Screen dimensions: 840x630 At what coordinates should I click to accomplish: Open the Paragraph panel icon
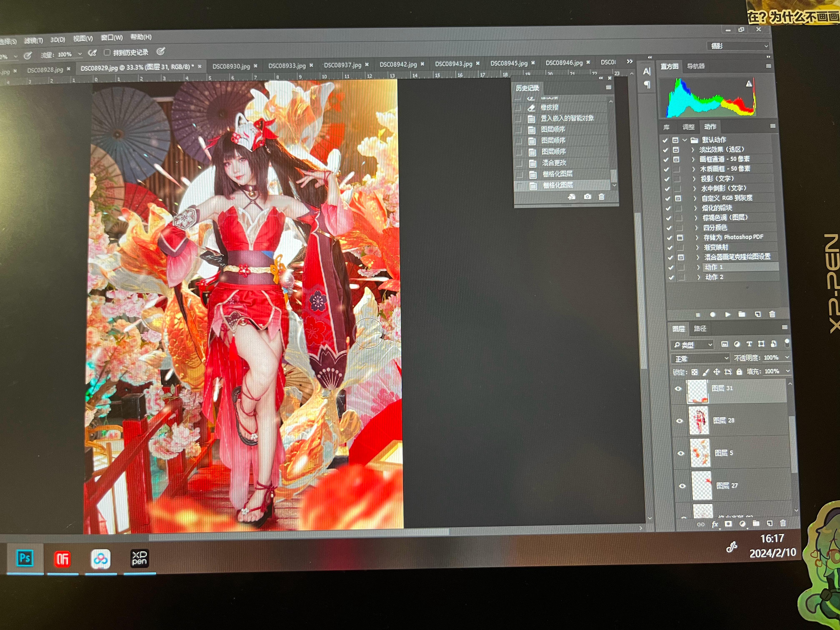pos(647,85)
